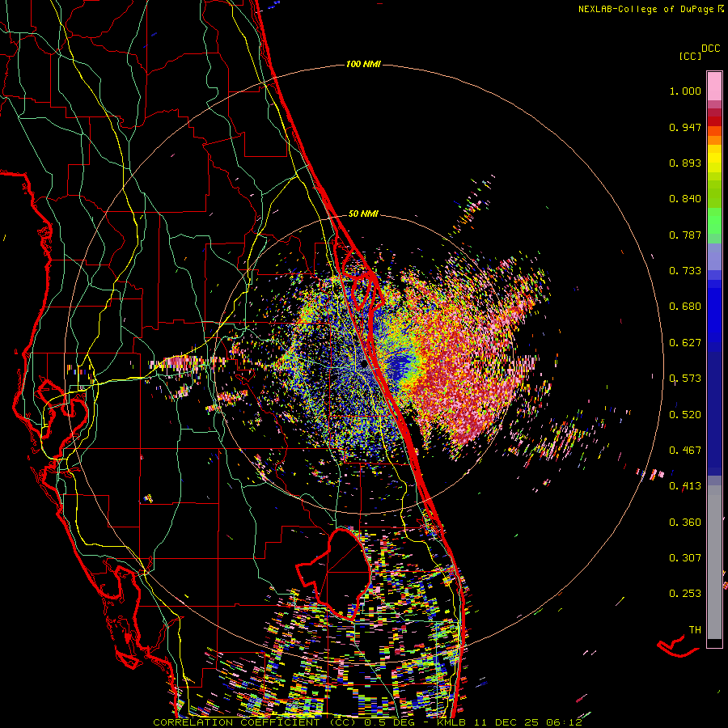Click the 0.467 scale value

pyautogui.click(x=685, y=451)
